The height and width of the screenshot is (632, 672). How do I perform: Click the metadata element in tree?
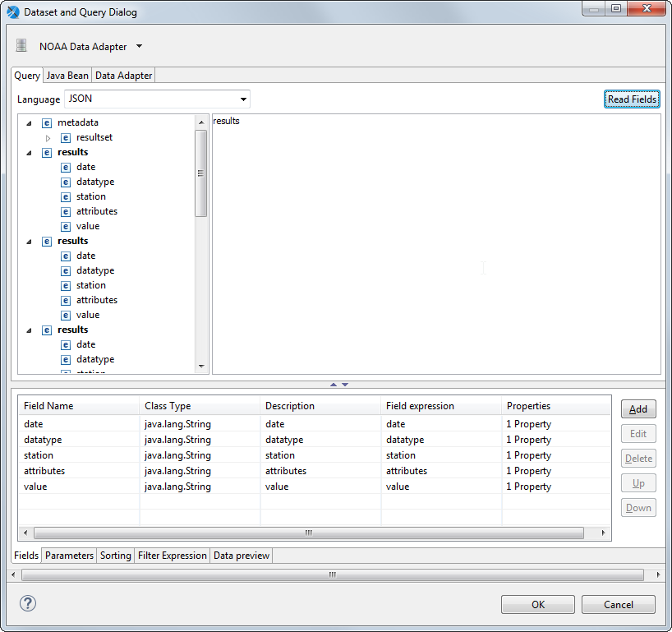77,122
